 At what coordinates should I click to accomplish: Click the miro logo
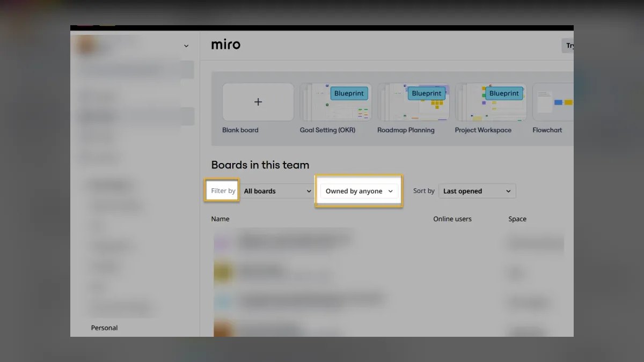click(226, 45)
